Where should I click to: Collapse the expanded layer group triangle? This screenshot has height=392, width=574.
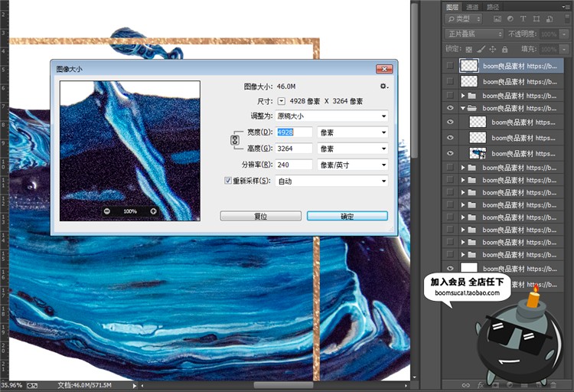click(x=463, y=108)
